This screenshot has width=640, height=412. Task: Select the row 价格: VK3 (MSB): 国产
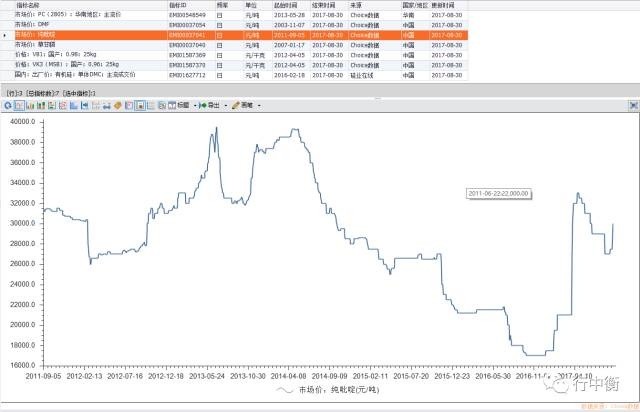[234, 65]
